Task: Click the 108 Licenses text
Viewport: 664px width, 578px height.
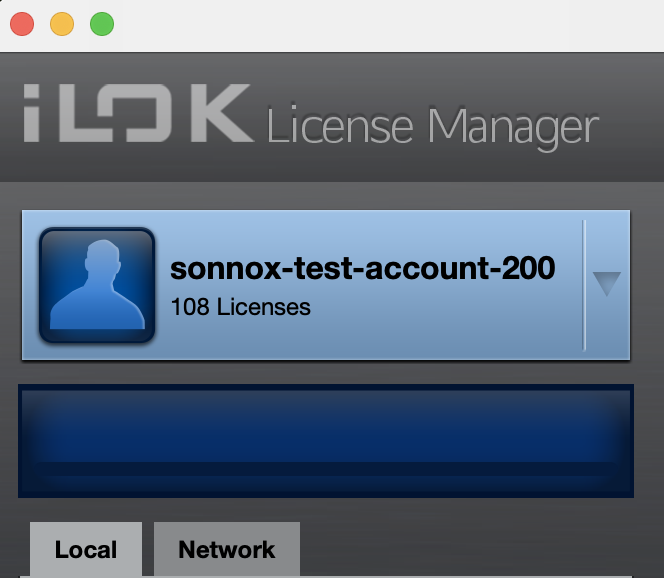Action: pyautogui.click(x=240, y=307)
